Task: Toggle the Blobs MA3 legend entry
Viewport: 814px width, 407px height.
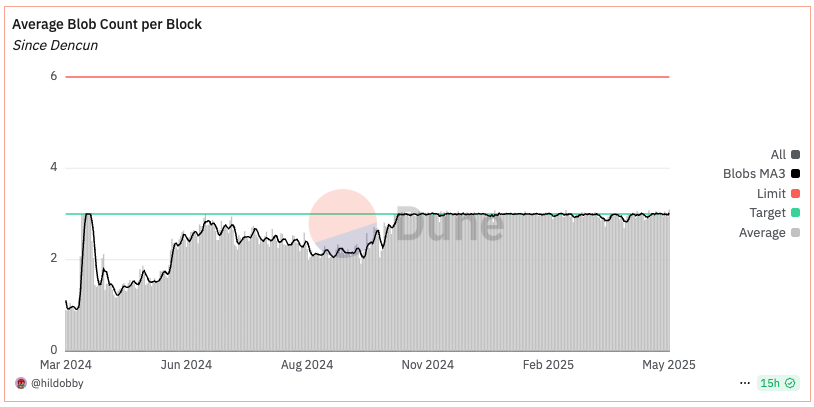Action: [x=761, y=174]
